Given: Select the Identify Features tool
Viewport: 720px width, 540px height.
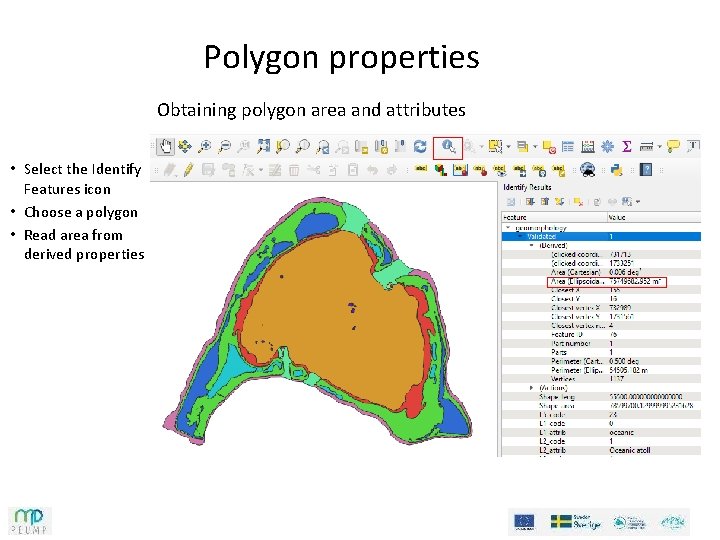Looking at the screenshot, I should [448, 147].
